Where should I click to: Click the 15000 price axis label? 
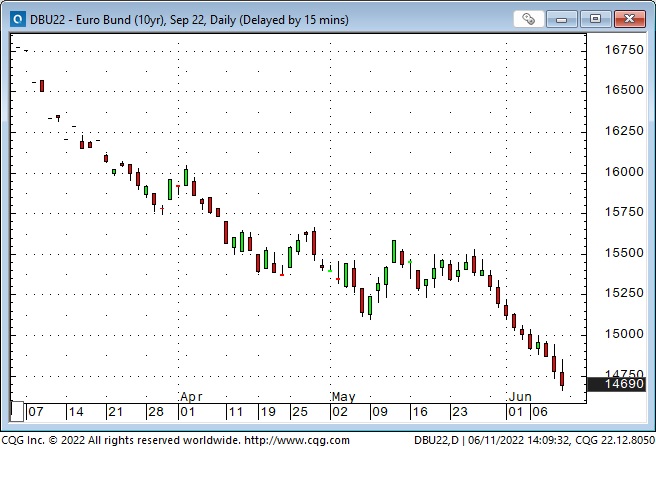(x=624, y=334)
